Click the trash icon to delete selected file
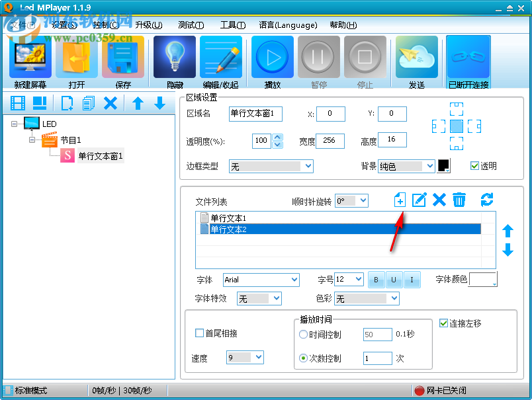This screenshot has width=532, height=400. [x=460, y=200]
